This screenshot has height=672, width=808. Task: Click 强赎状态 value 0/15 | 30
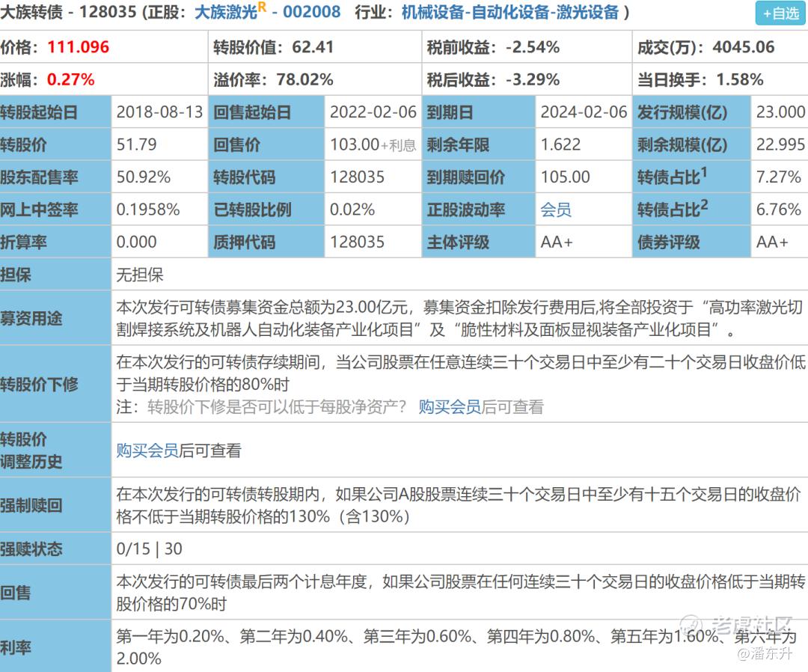[149, 549]
